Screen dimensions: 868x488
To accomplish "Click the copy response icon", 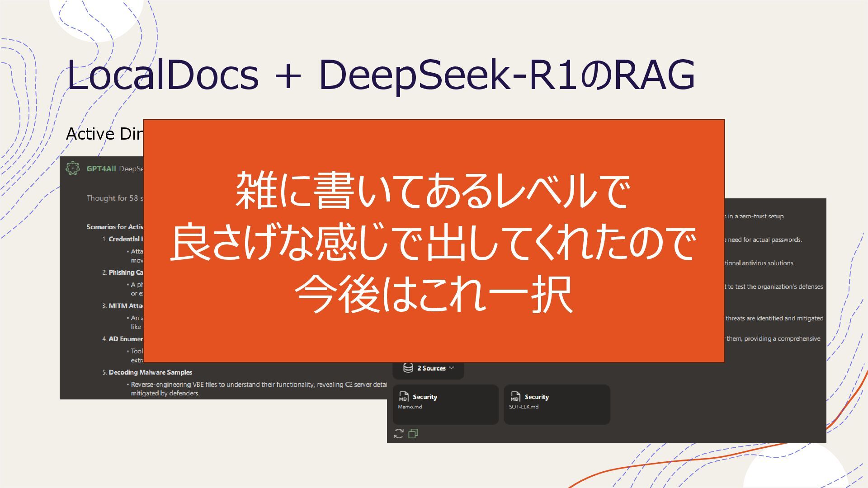I will point(413,434).
